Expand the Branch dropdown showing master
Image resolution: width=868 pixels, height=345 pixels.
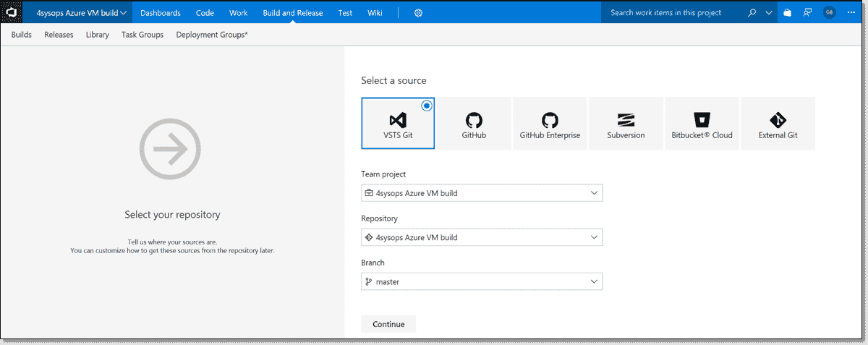coord(482,281)
